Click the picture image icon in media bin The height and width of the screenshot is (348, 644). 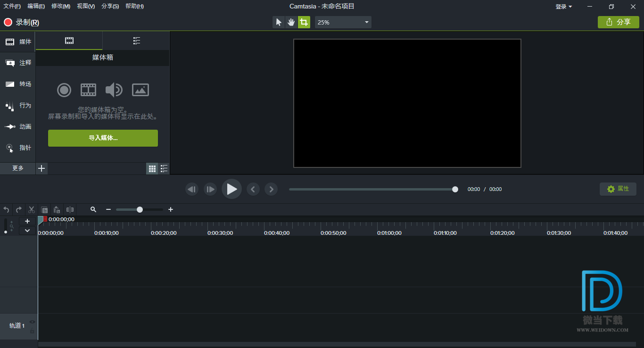click(x=140, y=90)
